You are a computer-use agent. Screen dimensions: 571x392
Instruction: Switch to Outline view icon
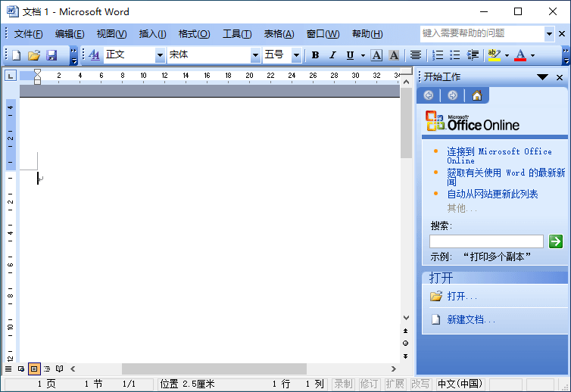click(x=47, y=369)
